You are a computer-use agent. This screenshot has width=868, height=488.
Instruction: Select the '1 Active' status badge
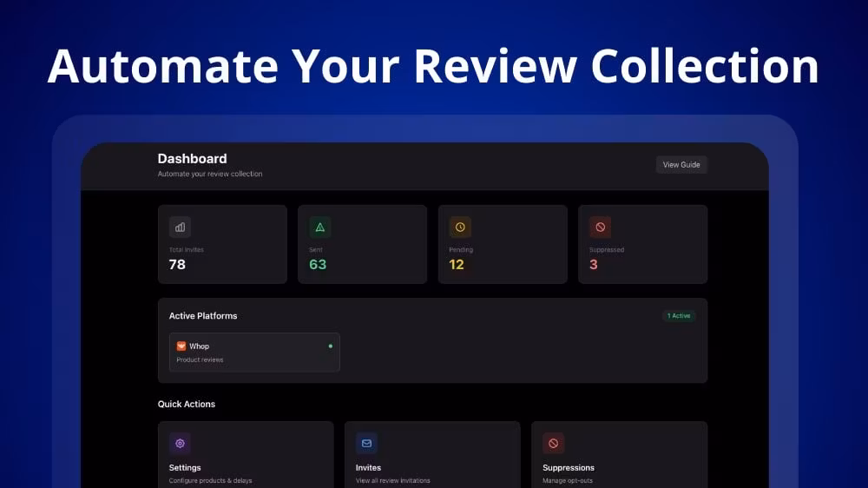pyautogui.click(x=679, y=316)
